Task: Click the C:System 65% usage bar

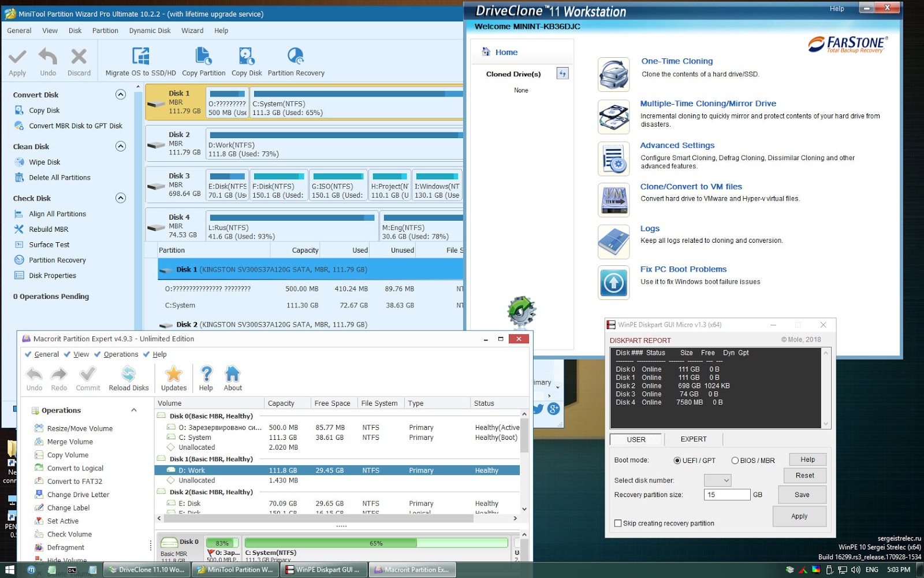Action: pos(376,543)
